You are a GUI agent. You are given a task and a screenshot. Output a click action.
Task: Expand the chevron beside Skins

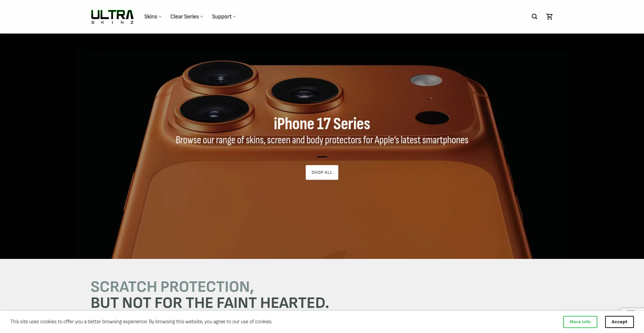pos(160,17)
